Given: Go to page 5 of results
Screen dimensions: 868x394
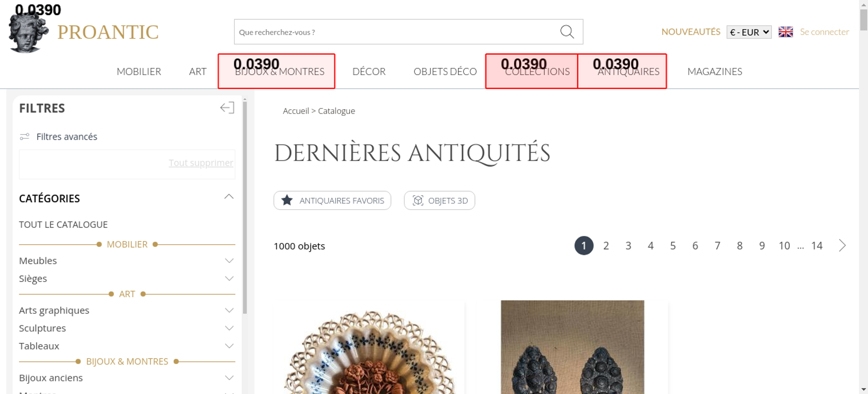Looking at the screenshot, I should [x=673, y=246].
